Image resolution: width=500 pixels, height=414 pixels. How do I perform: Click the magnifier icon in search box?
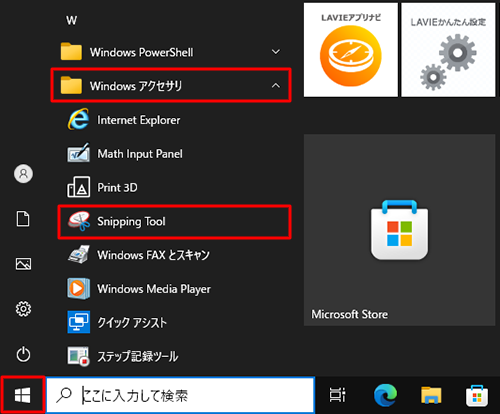point(64,395)
